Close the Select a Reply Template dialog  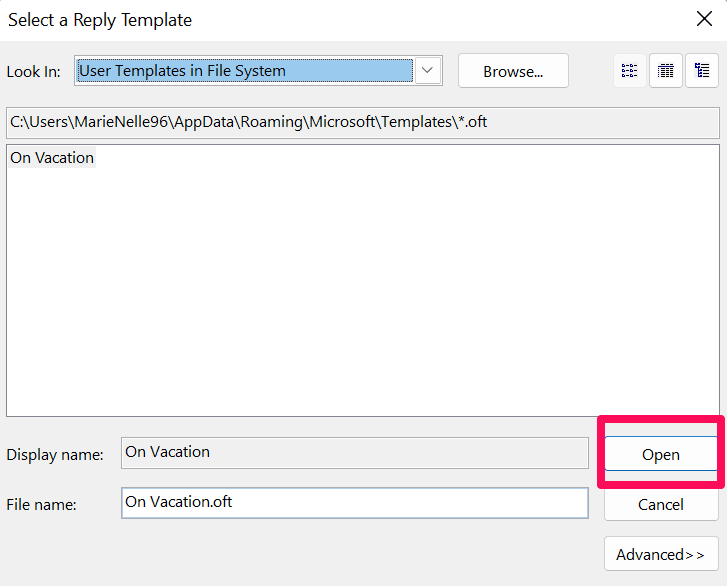tap(704, 19)
